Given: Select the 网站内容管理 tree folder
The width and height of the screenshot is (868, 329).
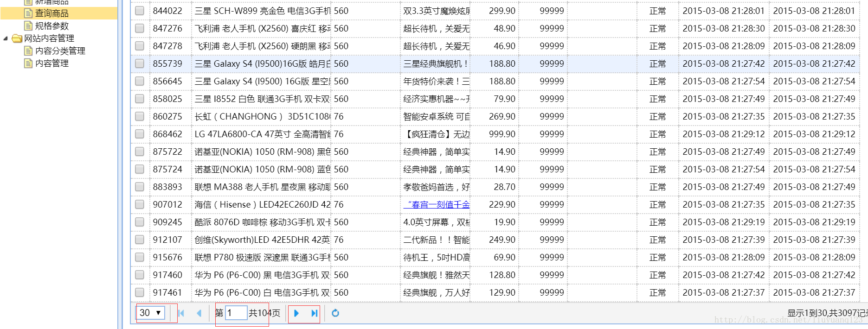Looking at the screenshot, I should click(49, 38).
